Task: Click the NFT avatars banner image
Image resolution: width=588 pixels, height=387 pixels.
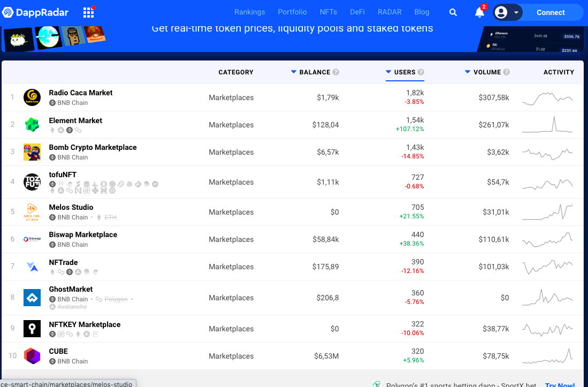Action: [55, 38]
